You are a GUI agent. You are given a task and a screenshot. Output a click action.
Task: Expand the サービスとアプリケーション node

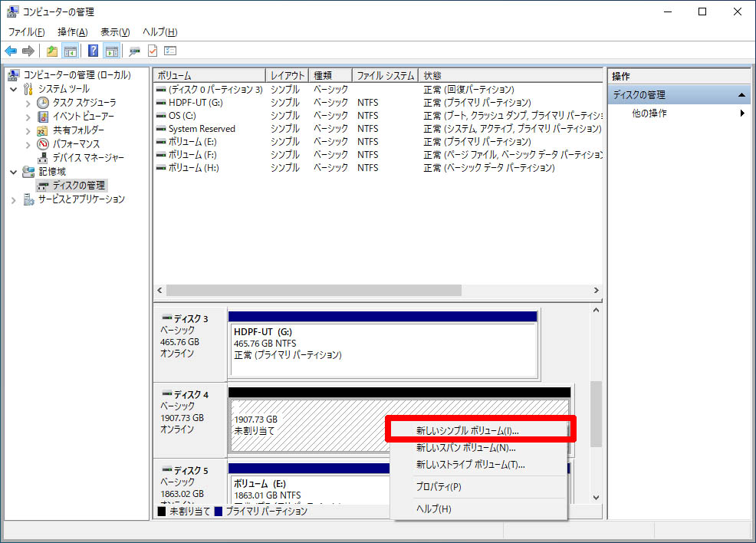14,199
